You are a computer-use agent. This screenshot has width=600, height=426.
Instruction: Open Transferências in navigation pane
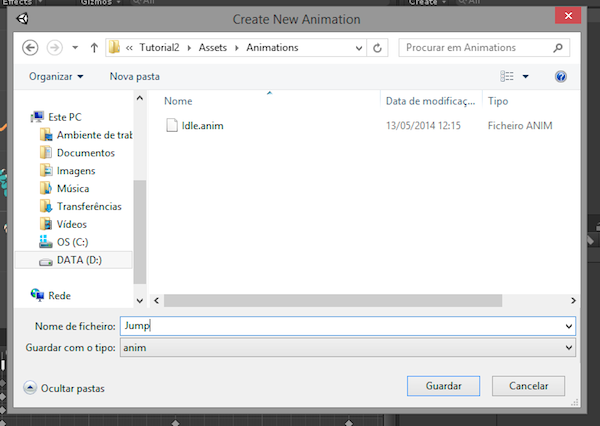click(x=89, y=206)
